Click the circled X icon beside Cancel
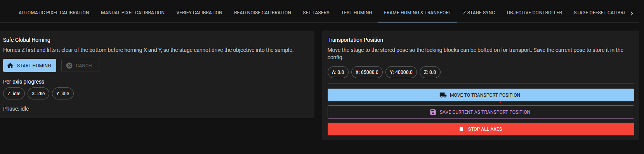This screenshot has height=154, width=644. [69, 66]
